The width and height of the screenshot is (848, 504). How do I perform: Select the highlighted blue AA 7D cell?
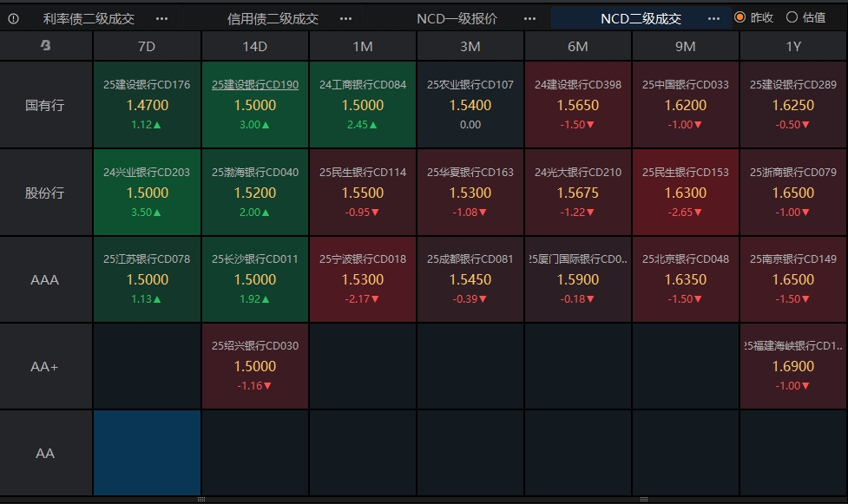[147, 453]
